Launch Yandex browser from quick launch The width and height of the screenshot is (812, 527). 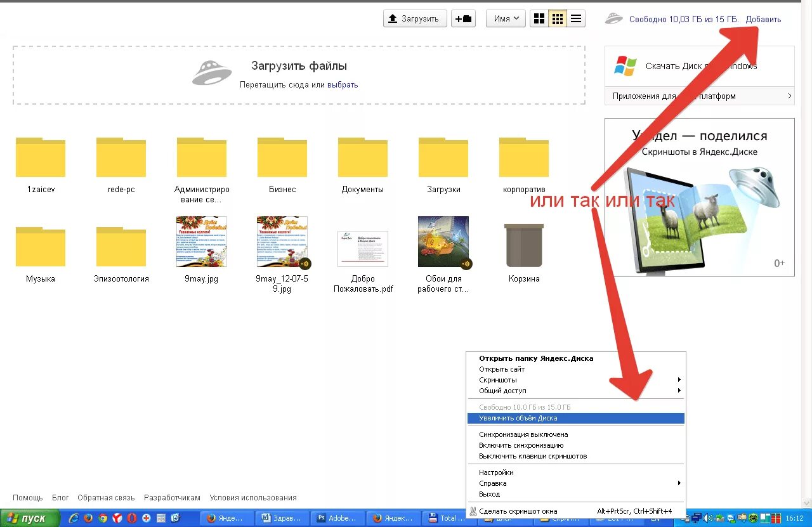(117, 518)
